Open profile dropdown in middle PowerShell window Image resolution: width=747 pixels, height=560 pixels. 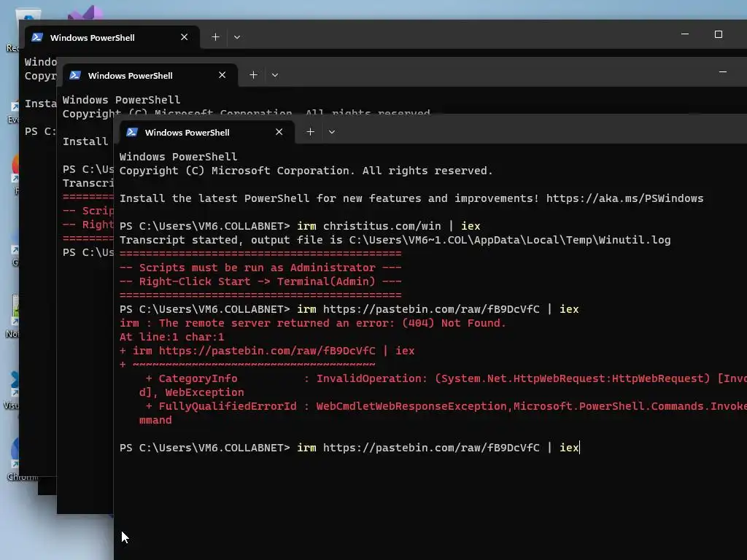click(x=275, y=75)
